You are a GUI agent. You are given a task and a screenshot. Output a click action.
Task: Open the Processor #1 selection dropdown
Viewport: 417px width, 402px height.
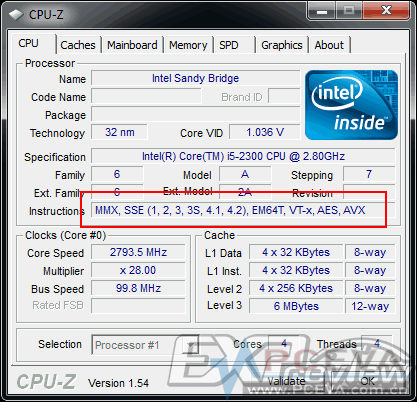[x=145, y=345]
